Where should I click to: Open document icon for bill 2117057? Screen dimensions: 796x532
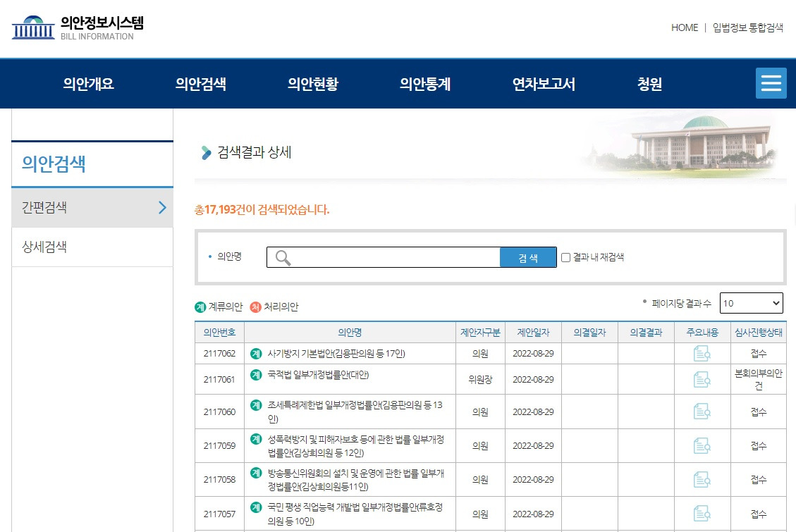[702, 513]
